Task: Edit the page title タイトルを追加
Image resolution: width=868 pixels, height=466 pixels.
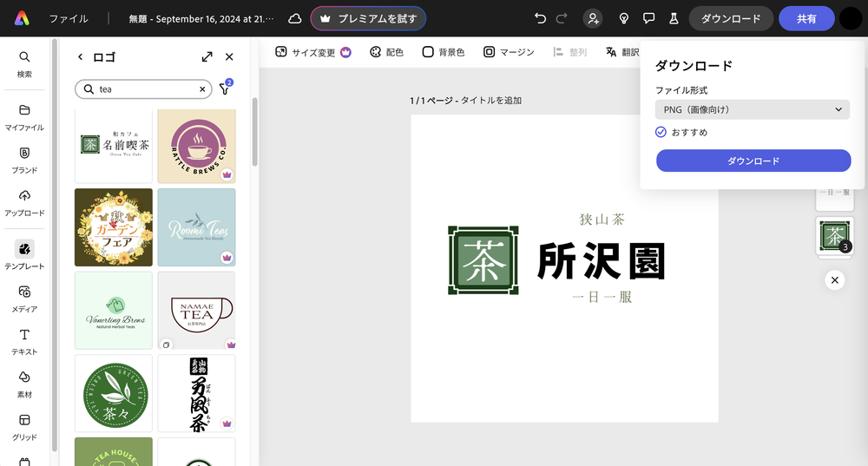Action: 491,100
